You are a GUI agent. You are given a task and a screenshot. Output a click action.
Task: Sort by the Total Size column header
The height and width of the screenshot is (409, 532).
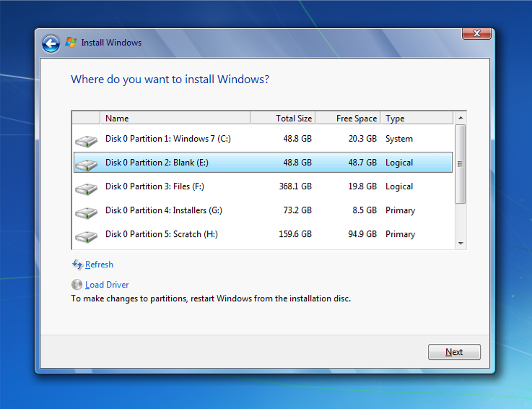tap(283, 119)
